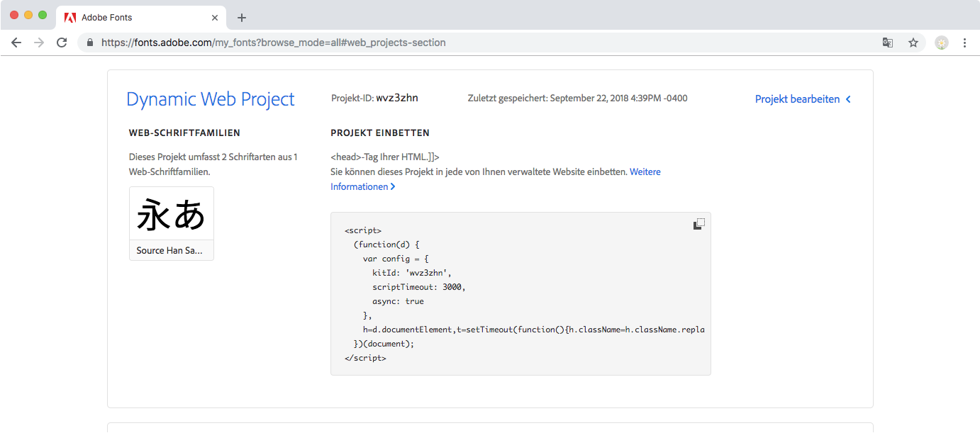Open the Weitere Informationen link
Viewport: 980px width, 433px height.
645,172
